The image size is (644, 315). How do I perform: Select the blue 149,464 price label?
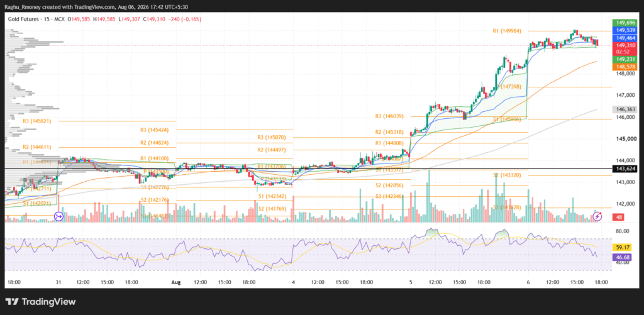pos(625,38)
